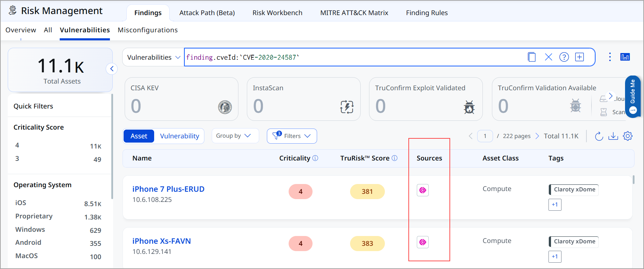Image resolution: width=644 pixels, height=269 pixels.
Task: Open iPhone 7 Plus-ERUD asset link
Action: 168,189
